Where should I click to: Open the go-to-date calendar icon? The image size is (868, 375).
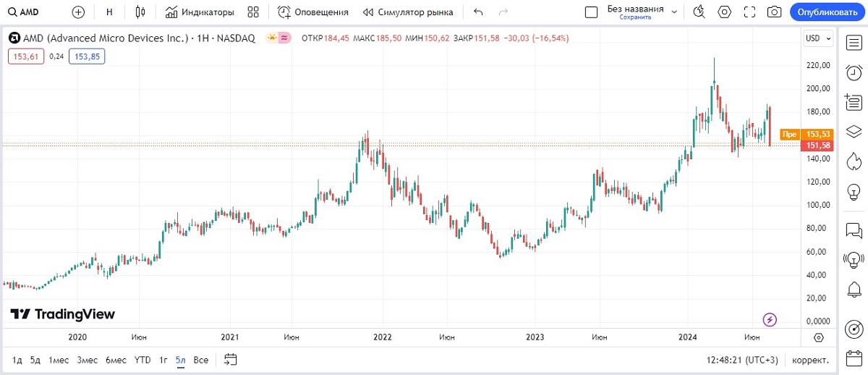pyautogui.click(x=231, y=359)
